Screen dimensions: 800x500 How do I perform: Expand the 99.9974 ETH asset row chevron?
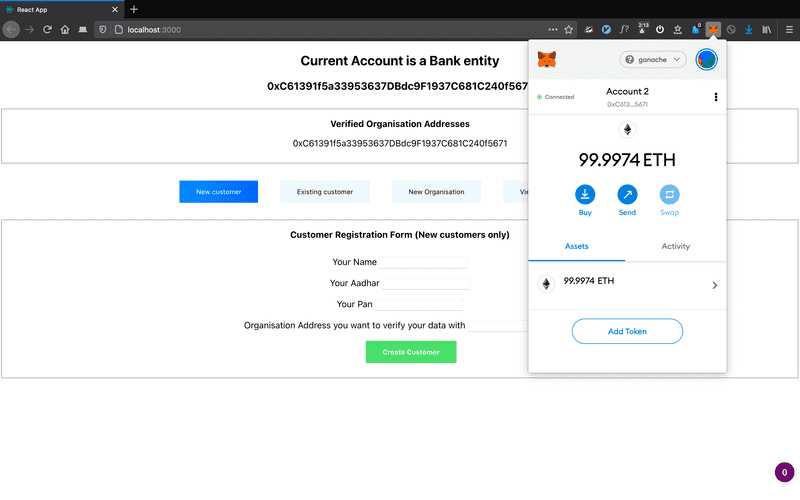714,285
